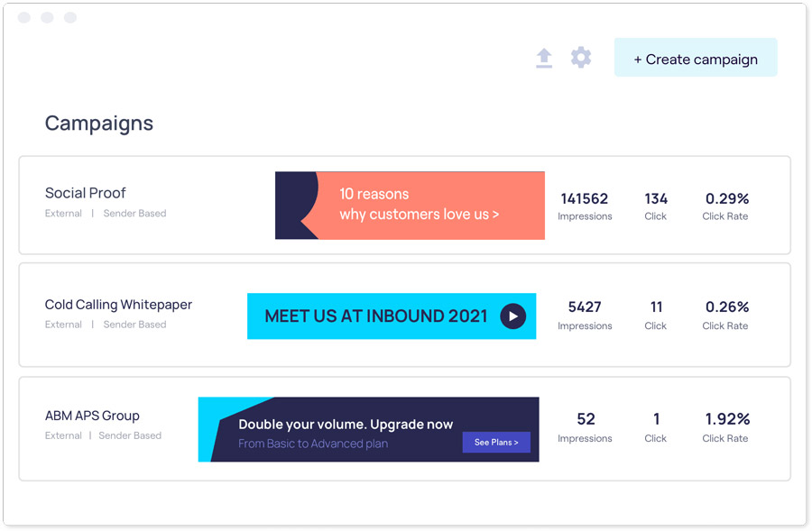Select the Meet Us at Inbound 2021 banner
The image size is (812, 531).
pyautogui.click(x=392, y=316)
